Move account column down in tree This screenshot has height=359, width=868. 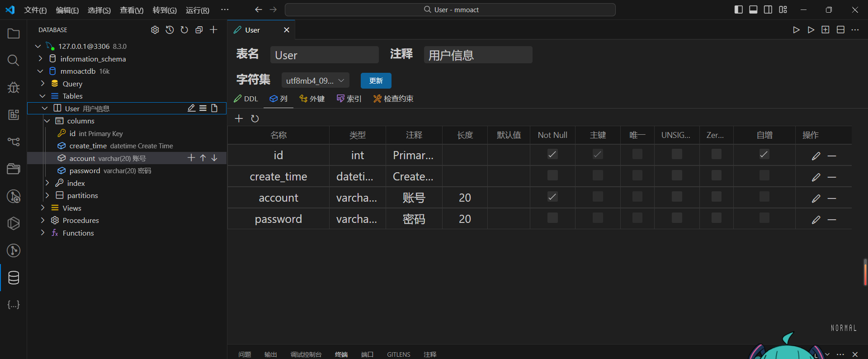pyautogui.click(x=214, y=158)
